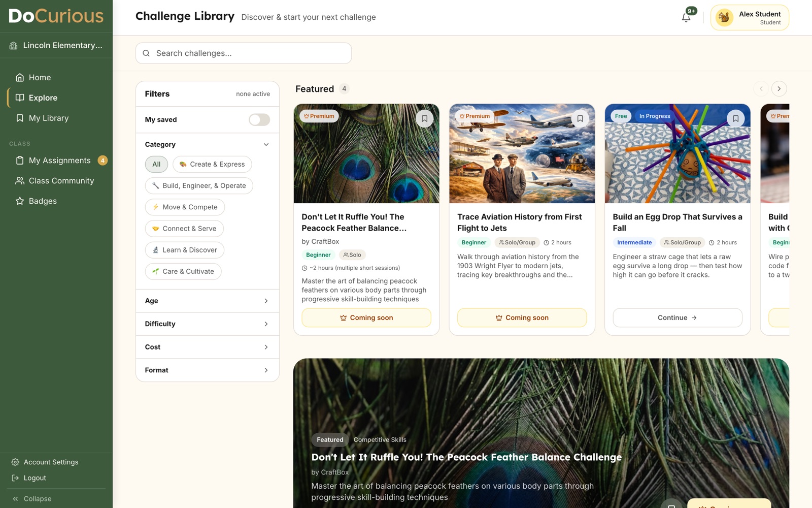Viewport: 812px width, 508px height.
Task: Toggle the My saved switch
Action: click(259, 120)
